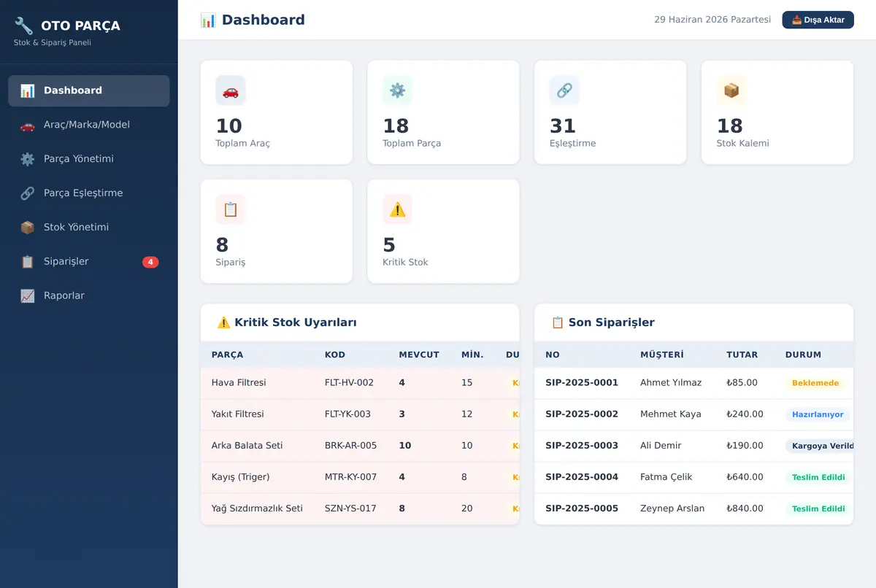Click the MEVCUT column header
The width and height of the screenshot is (876, 588).
[419, 355]
